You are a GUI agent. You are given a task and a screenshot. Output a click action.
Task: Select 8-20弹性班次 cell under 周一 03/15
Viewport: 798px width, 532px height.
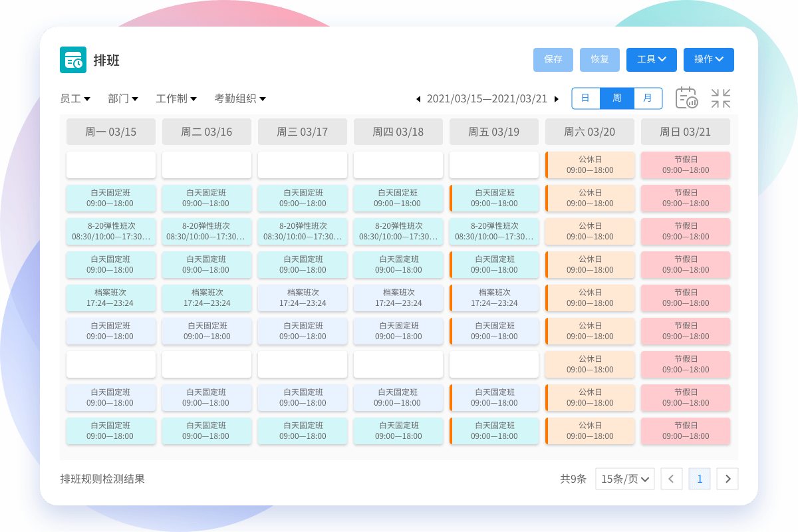(x=111, y=231)
